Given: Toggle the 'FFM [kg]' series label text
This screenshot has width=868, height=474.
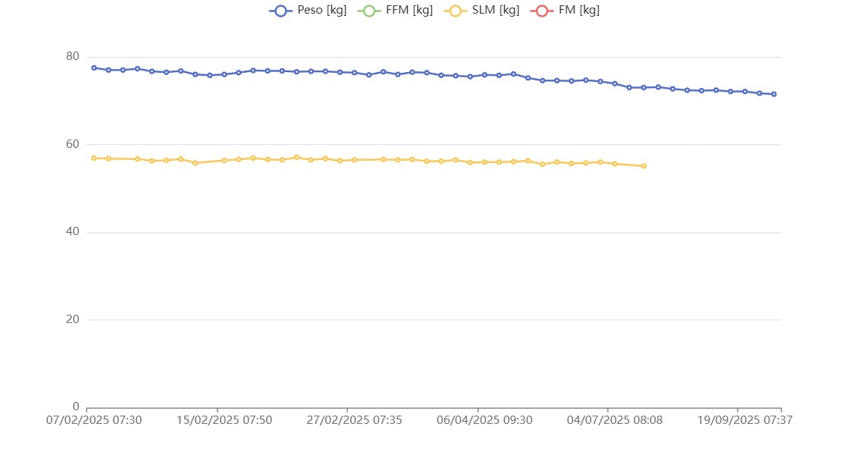Looking at the screenshot, I should coord(409,11).
